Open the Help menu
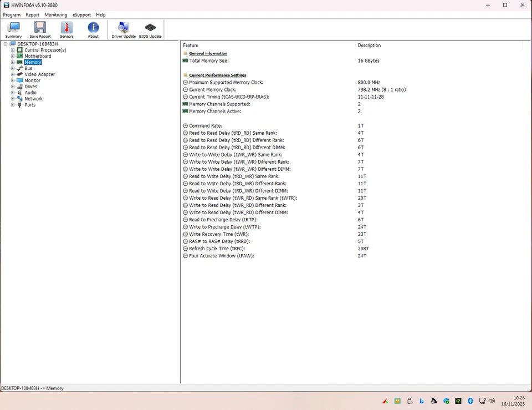 coord(100,15)
